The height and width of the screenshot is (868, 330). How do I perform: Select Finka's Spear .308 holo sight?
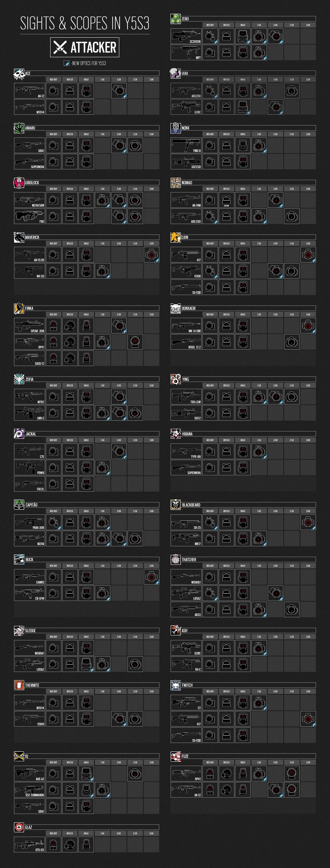click(86, 326)
